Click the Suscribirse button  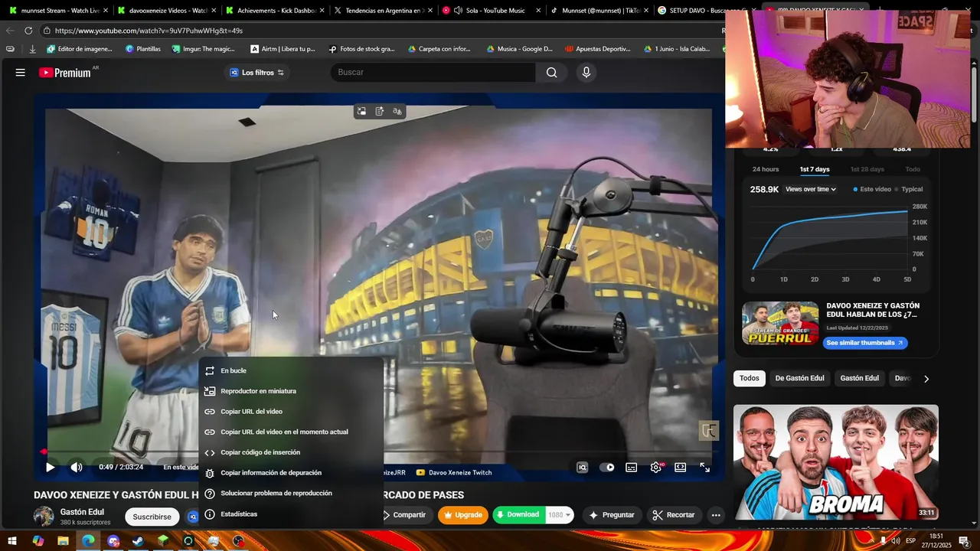click(x=152, y=517)
